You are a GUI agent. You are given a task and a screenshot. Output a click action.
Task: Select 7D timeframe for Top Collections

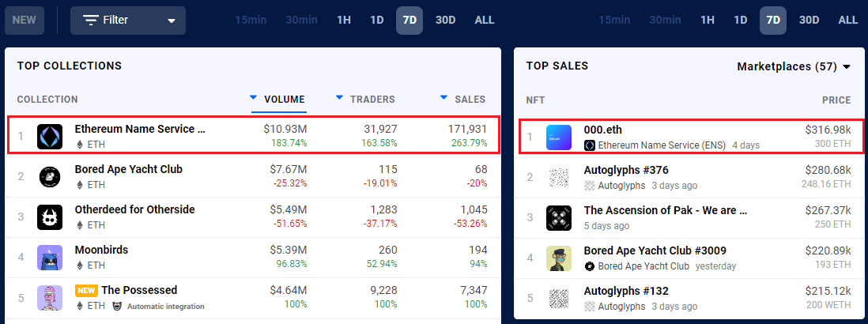pyautogui.click(x=409, y=21)
